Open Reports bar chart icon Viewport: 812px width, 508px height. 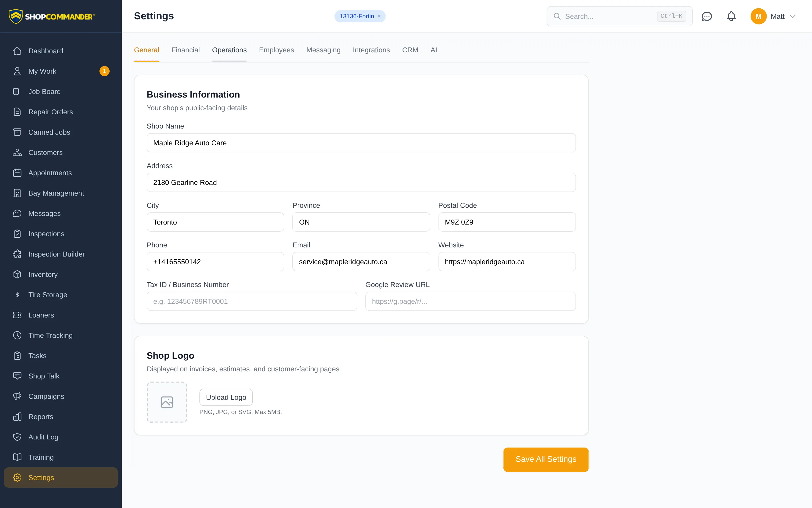pos(17,417)
